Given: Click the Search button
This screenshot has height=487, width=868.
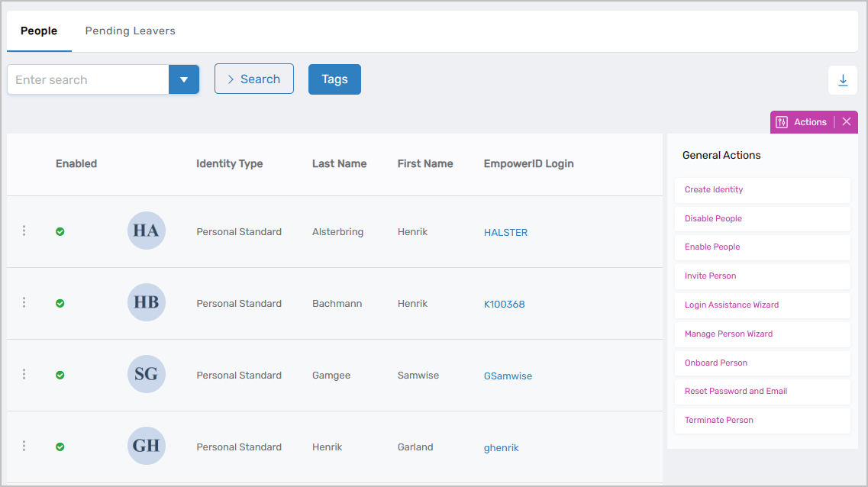Looking at the screenshot, I should [254, 79].
